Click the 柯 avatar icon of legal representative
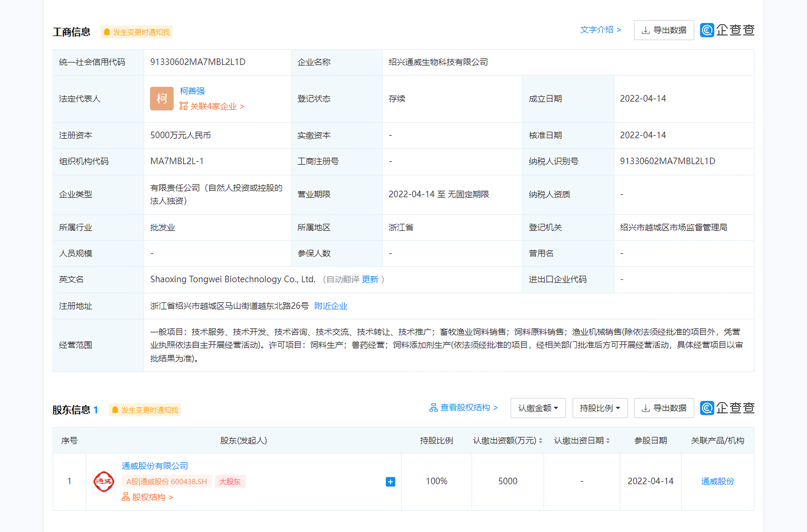 (x=162, y=99)
